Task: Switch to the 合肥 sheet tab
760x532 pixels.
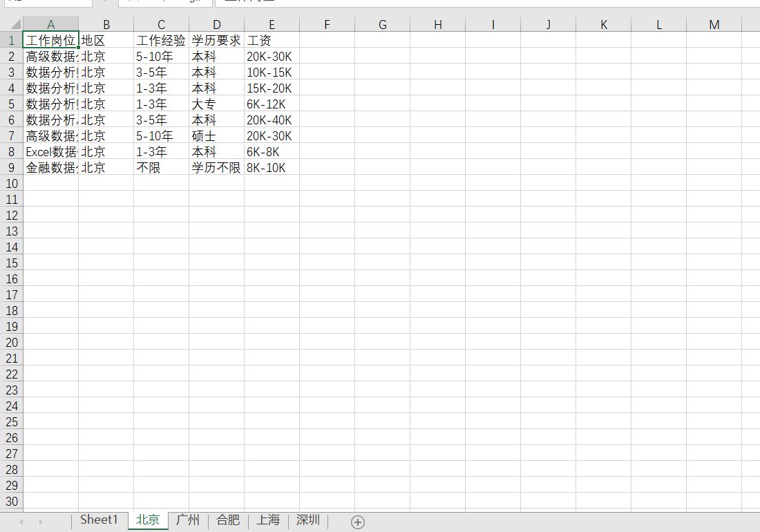Action: pyautogui.click(x=228, y=520)
